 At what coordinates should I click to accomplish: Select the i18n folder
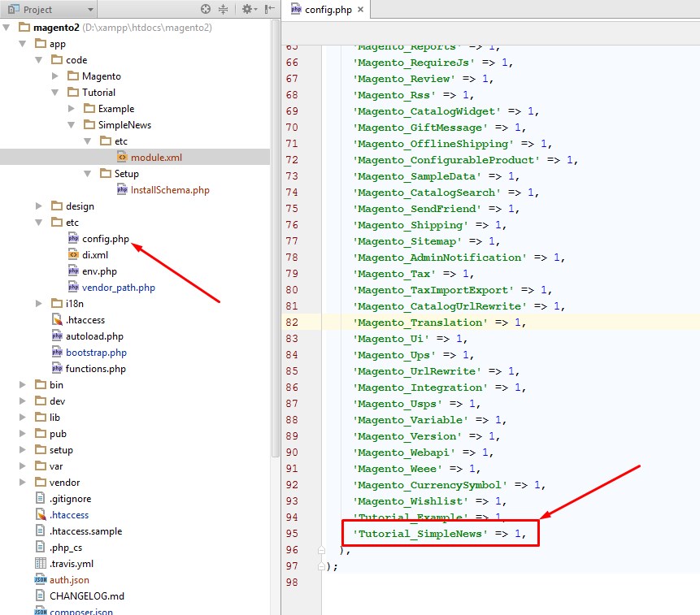point(75,304)
